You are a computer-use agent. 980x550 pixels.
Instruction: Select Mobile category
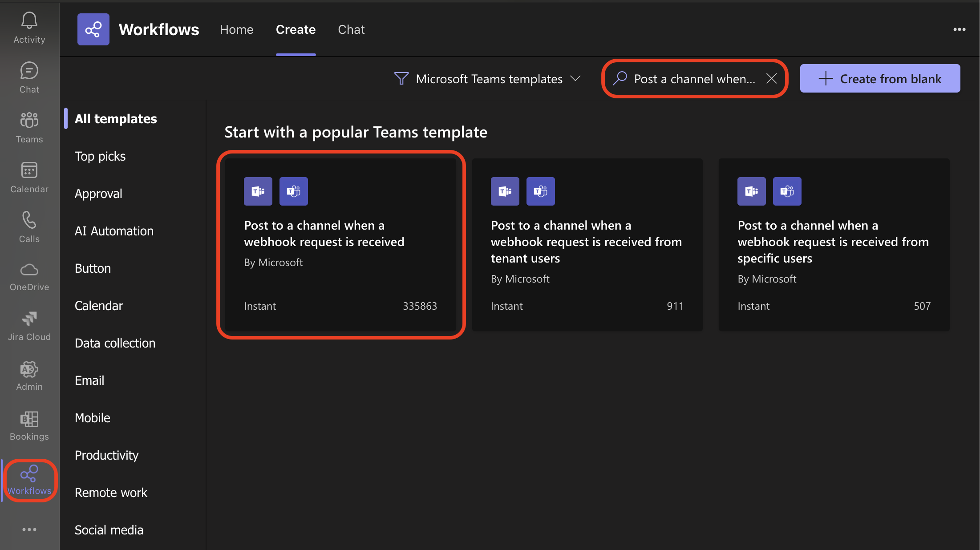click(93, 418)
